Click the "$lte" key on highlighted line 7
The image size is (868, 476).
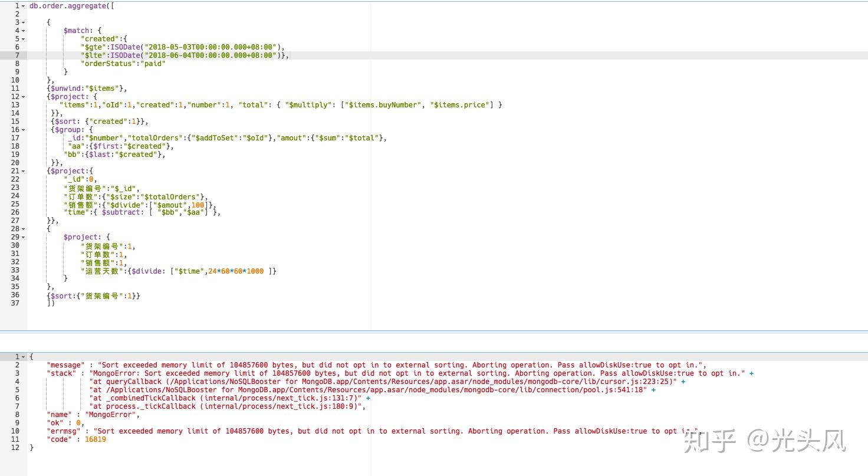pyautogui.click(x=94, y=55)
